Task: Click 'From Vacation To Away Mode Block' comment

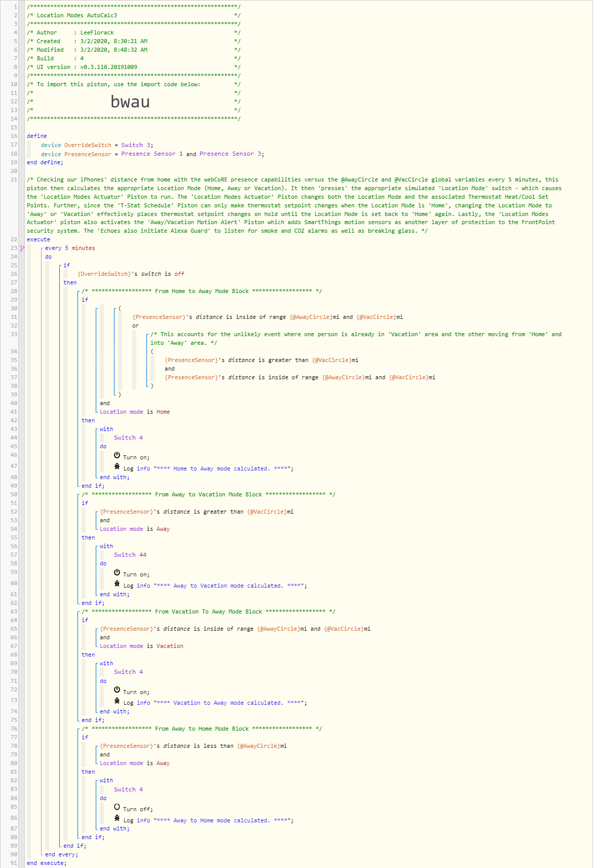Action: pyautogui.click(x=208, y=611)
